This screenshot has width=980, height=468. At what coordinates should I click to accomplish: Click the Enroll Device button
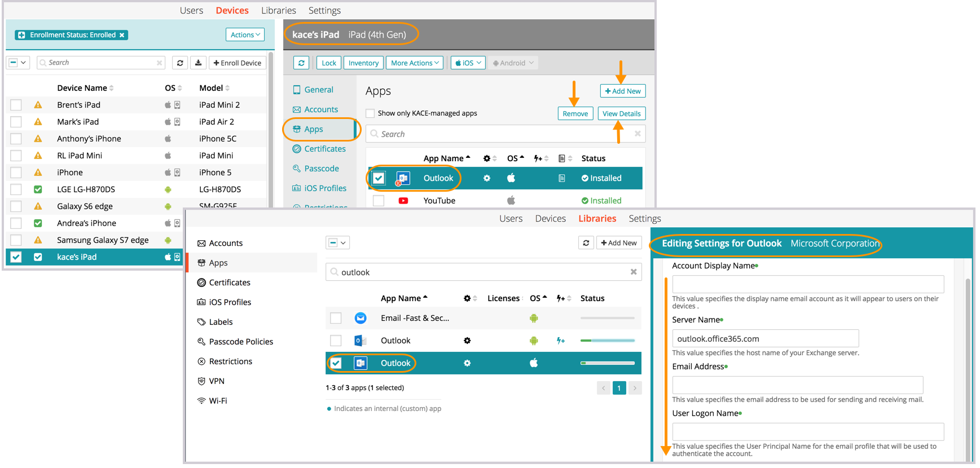238,63
